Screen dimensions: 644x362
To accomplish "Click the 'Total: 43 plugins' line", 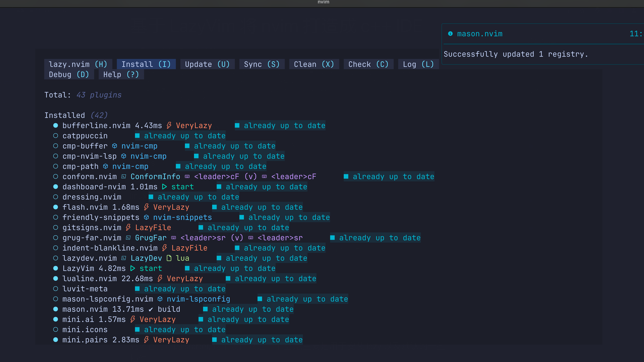I will pos(83,95).
